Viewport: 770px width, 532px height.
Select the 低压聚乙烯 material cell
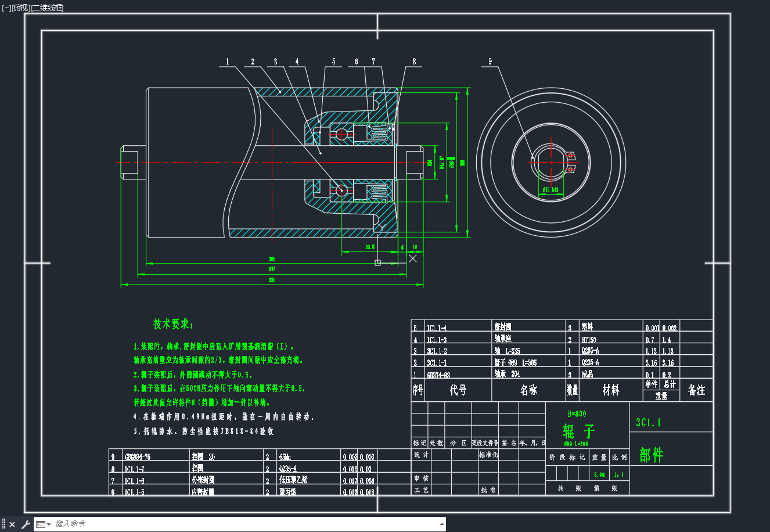(x=293, y=480)
